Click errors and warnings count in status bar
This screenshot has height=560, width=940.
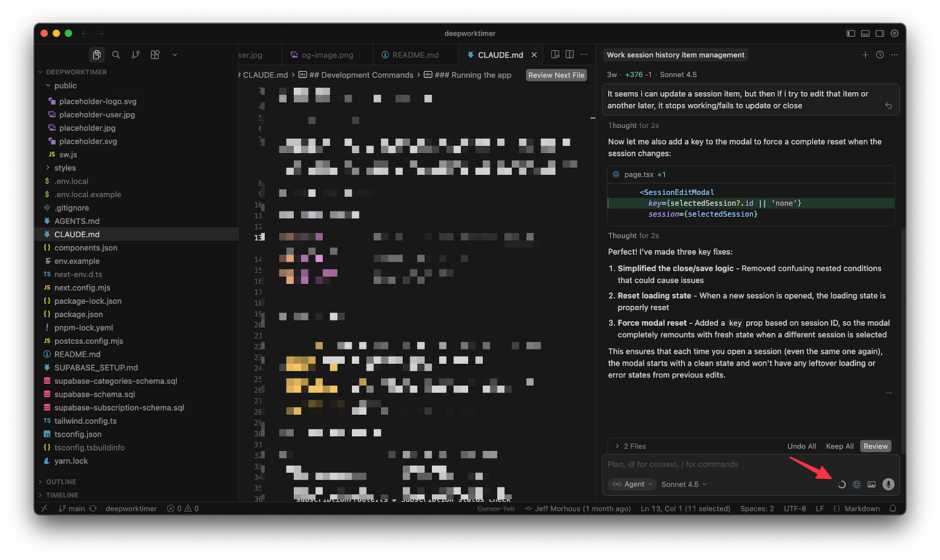point(183,508)
